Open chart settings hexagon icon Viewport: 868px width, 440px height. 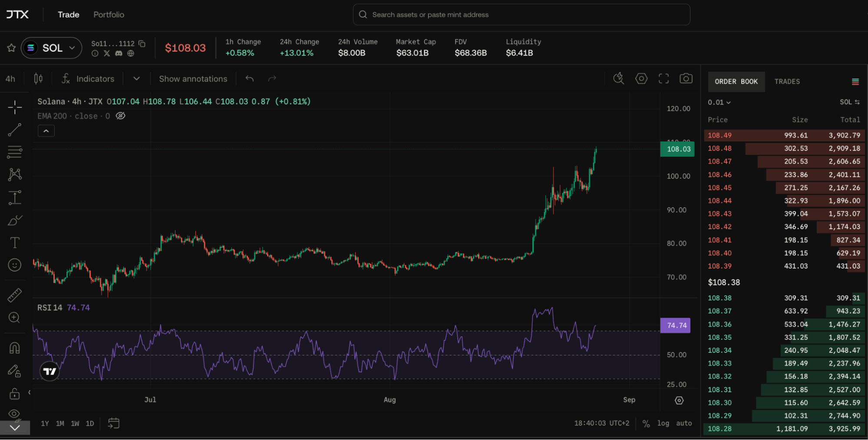pyautogui.click(x=641, y=79)
